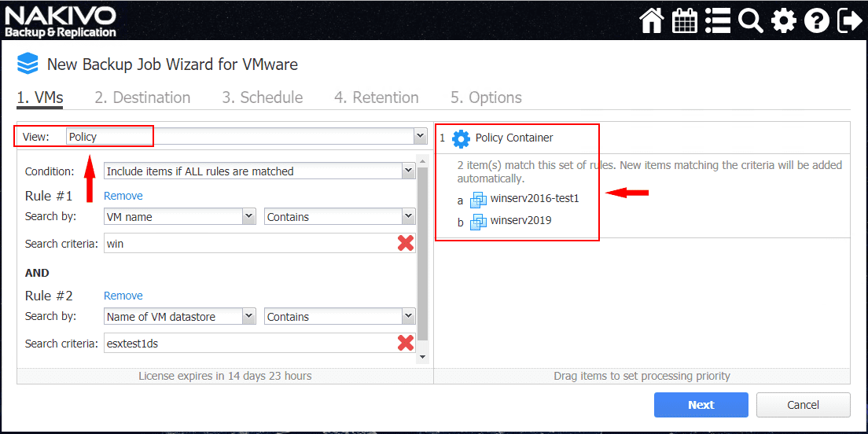Click the NAKIVO Backup & Replication logo
868x434 pixels.
pyautogui.click(x=61, y=22)
